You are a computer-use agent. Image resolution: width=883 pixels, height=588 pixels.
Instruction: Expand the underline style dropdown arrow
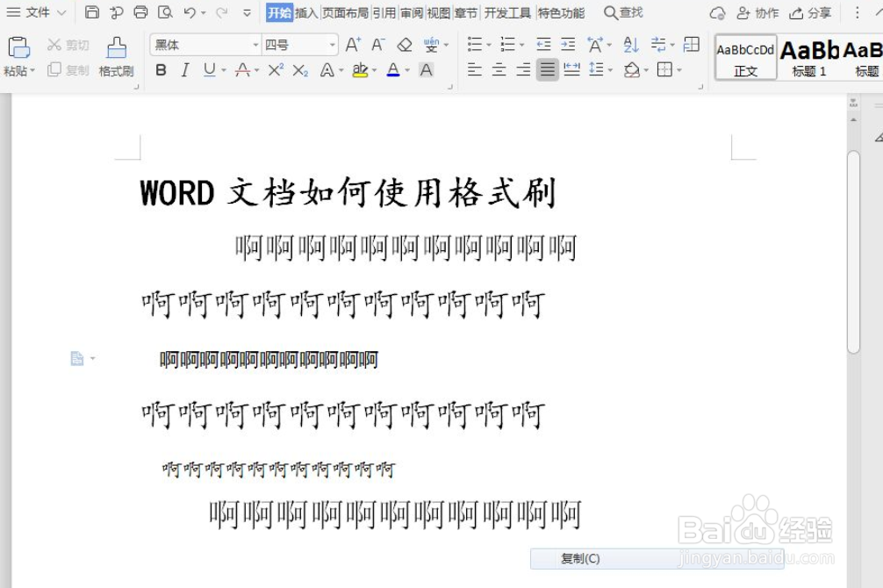(223, 70)
